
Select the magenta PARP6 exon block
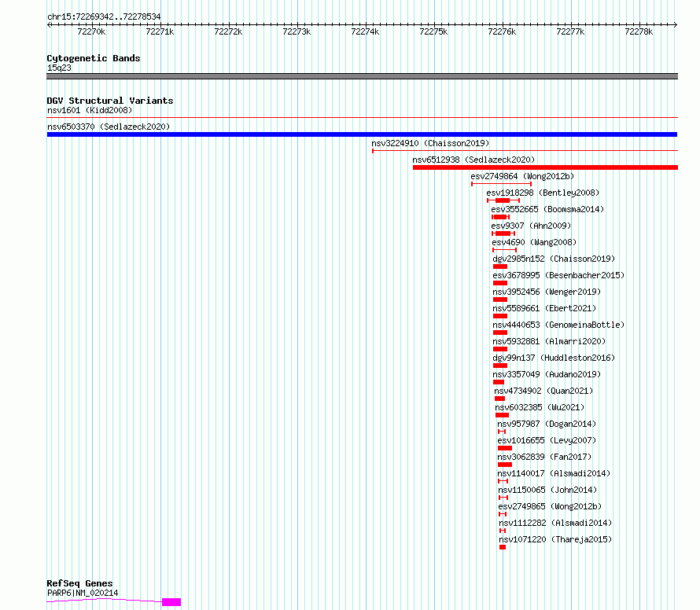click(x=171, y=602)
